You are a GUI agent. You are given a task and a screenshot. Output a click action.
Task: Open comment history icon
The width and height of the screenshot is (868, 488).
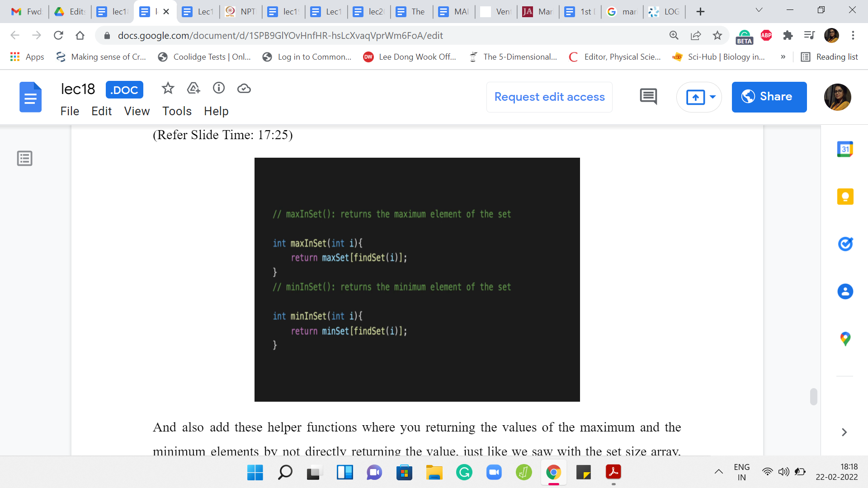[648, 97]
